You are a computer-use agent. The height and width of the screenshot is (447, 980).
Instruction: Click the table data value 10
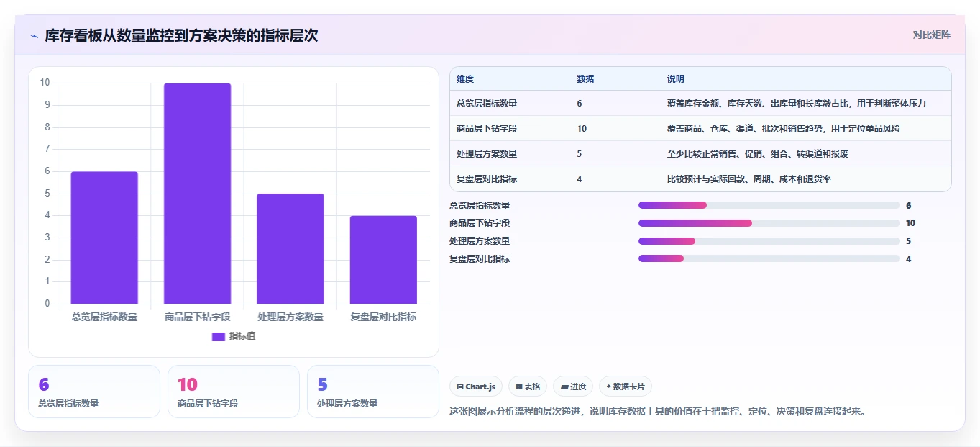tap(582, 129)
